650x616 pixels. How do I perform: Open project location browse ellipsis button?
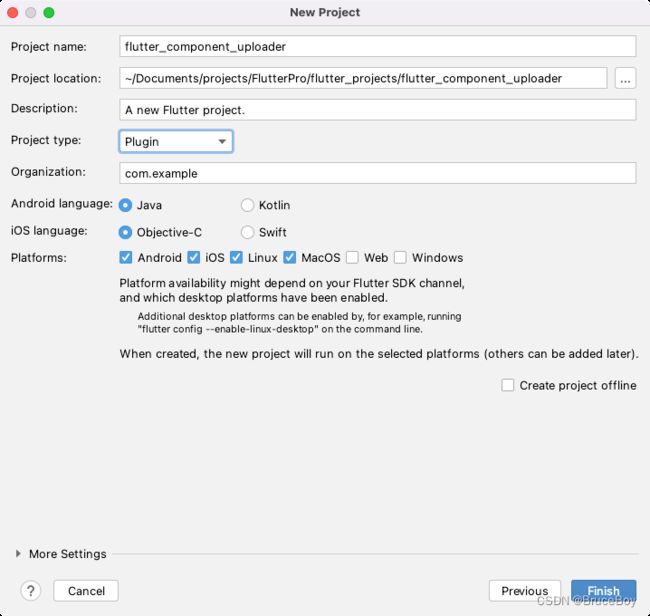626,78
